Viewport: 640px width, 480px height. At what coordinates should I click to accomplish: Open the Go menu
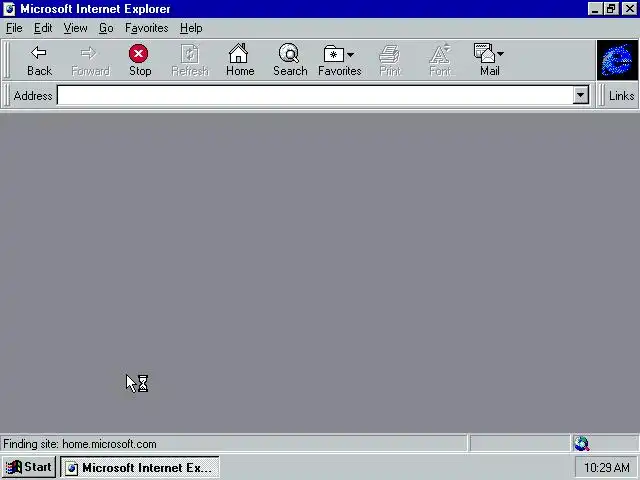(x=106, y=28)
